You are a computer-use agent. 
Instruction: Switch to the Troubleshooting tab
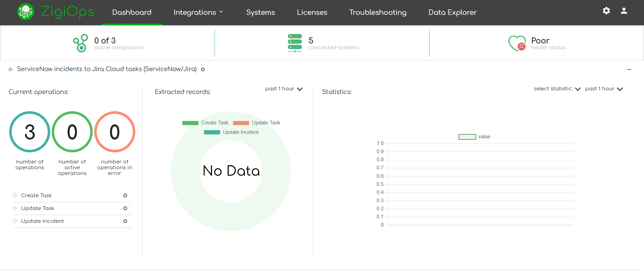click(x=378, y=12)
